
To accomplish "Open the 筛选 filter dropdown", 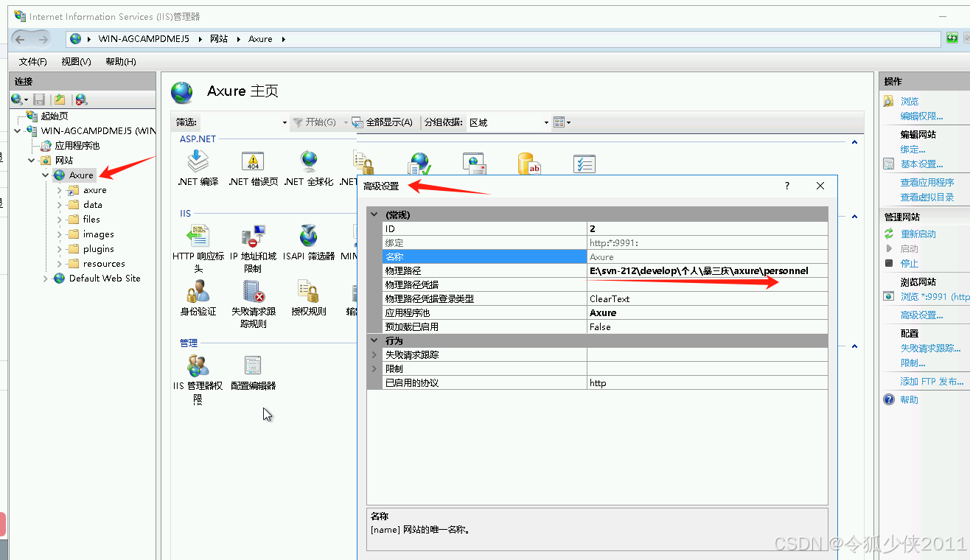I will (285, 122).
